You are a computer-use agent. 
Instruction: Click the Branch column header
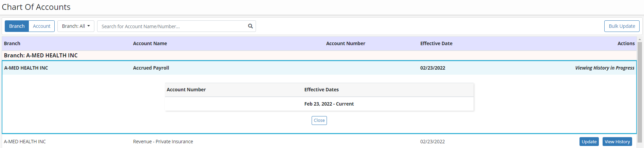coord(12,43)
